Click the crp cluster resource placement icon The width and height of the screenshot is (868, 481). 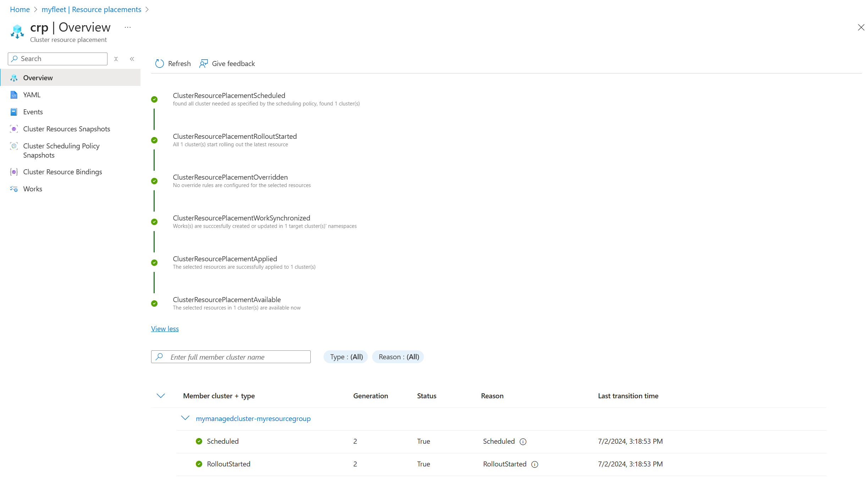pyautogui.click(x=17, y=32)
